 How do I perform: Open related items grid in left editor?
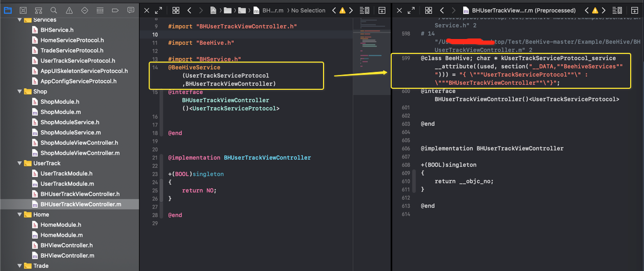point(176,10)
